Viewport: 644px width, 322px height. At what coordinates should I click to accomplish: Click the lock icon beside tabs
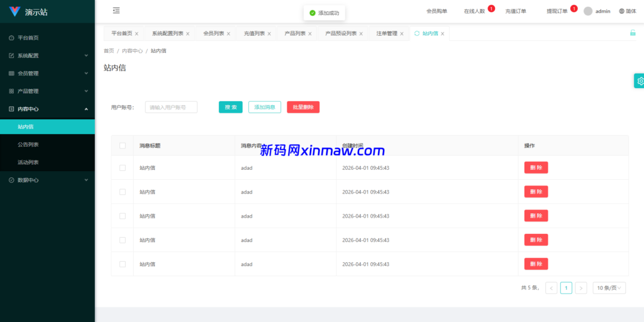coord(633,33)
